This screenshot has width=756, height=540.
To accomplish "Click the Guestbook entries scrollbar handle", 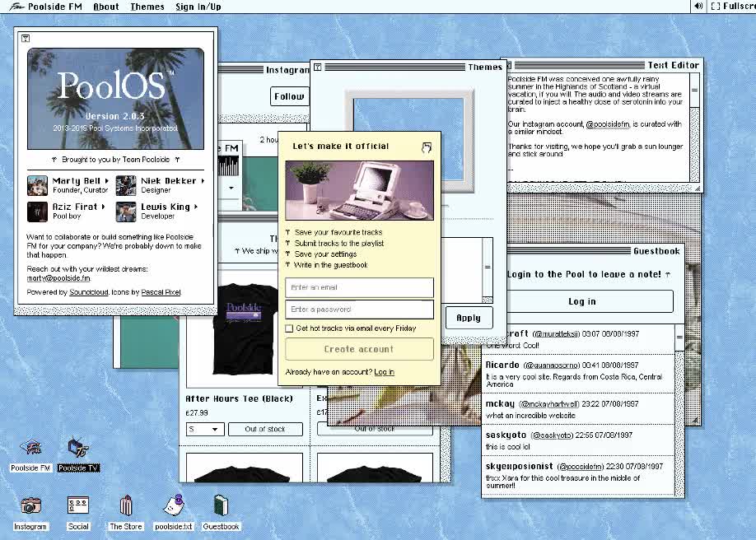I will click(679, 338).
